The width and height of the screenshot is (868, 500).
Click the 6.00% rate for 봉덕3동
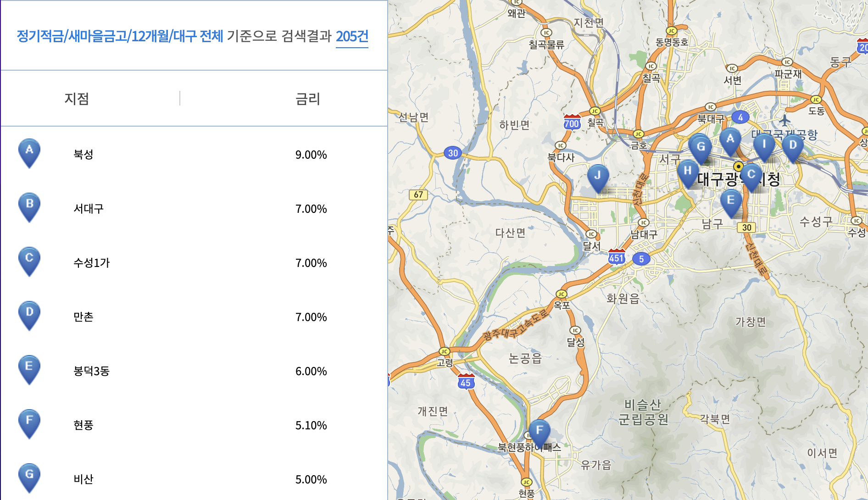(x=311, y=371)
